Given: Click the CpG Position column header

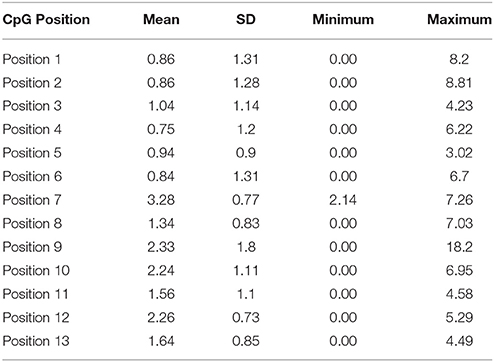Looking at the screenshot, I should coord(46,20).
